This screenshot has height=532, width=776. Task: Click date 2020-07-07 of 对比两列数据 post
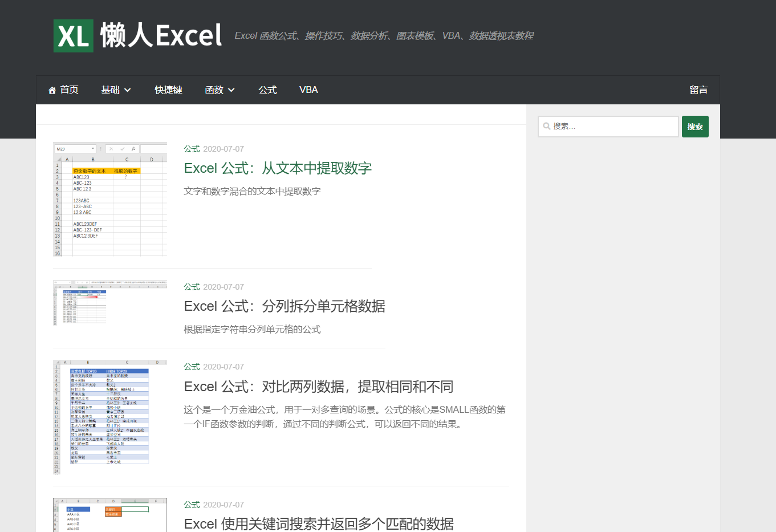point(224,367)
